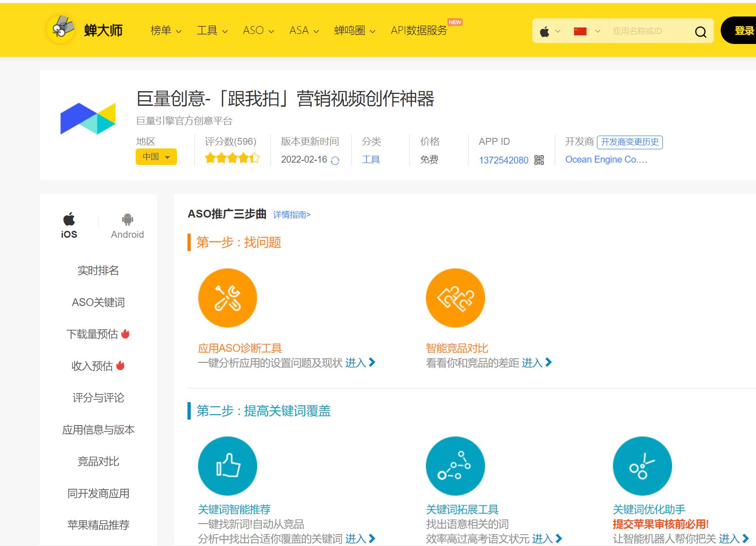This screenshot has width=756, height=546.
Task: Open 苹果精品推荐 in sidebar
Action: [x=98, y=525]
